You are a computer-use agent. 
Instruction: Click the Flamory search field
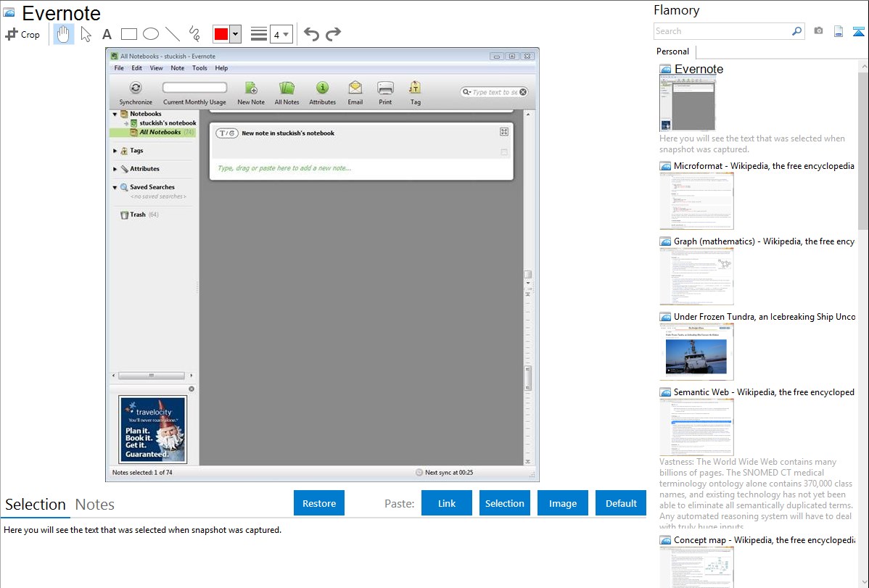(722, 31)
